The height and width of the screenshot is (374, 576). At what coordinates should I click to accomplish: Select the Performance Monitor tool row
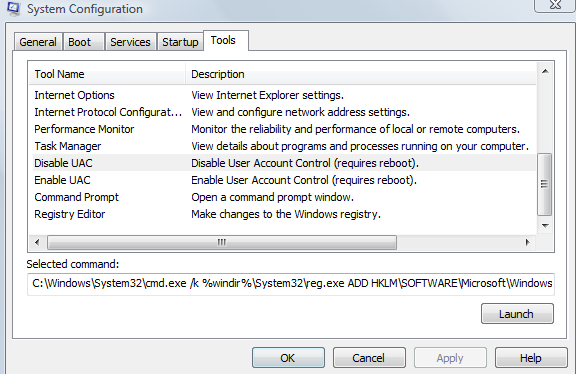283,129
